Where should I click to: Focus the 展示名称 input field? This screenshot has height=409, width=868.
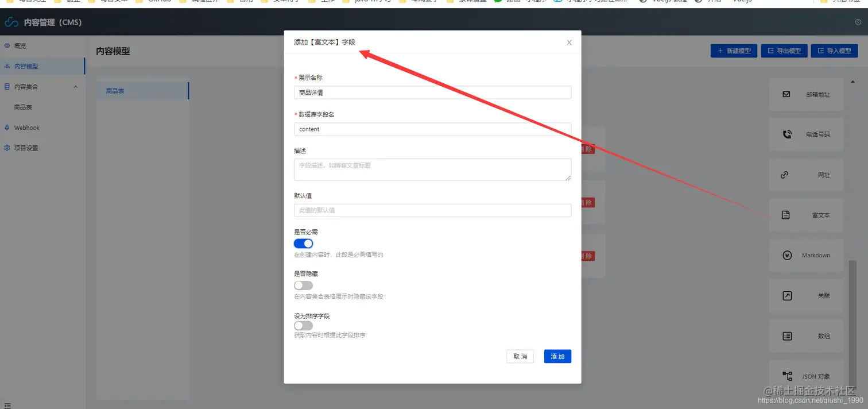click(x=432, y=92)
